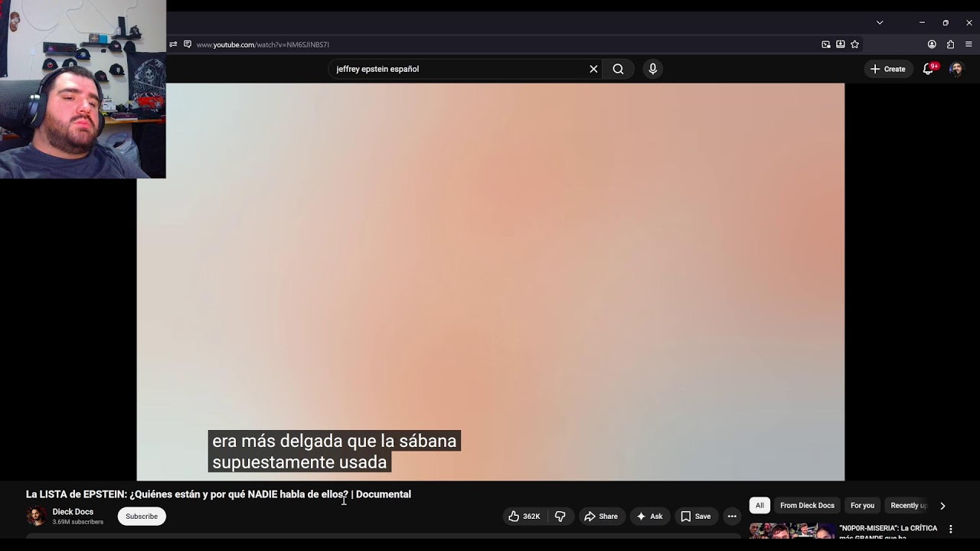Image resolution: width=980 pixels, height=551 pixels.
Task: Open more actions three-dot menu under video
Action: point(732,517)
